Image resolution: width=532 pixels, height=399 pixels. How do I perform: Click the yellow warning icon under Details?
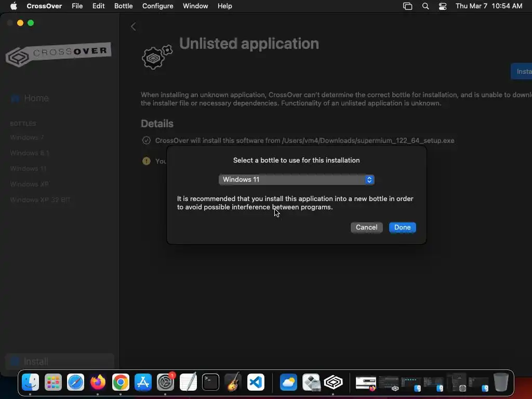click(x=146, y=161)
